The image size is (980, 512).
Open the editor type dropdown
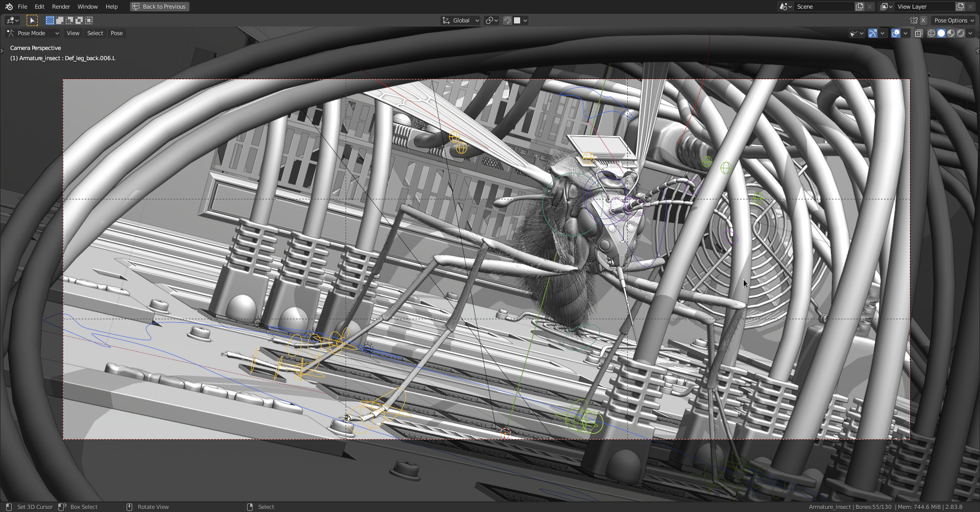coord(12,20)
